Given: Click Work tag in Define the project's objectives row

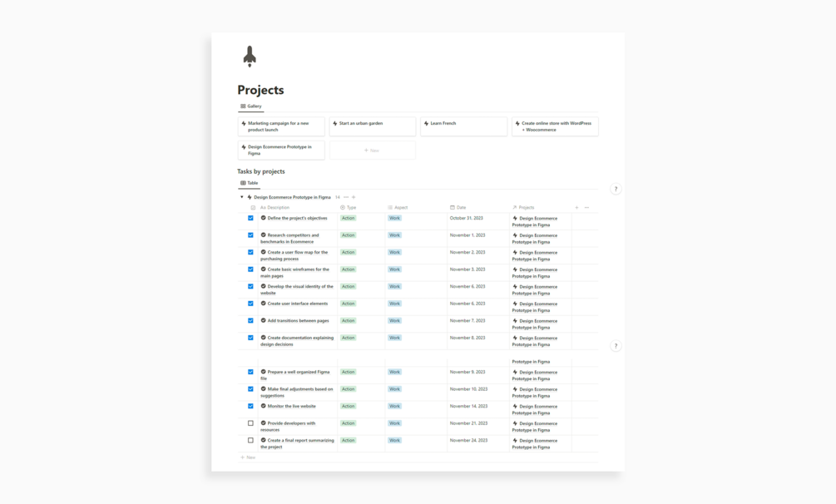Looking at the screenshot, I should [x=394, y=218].
